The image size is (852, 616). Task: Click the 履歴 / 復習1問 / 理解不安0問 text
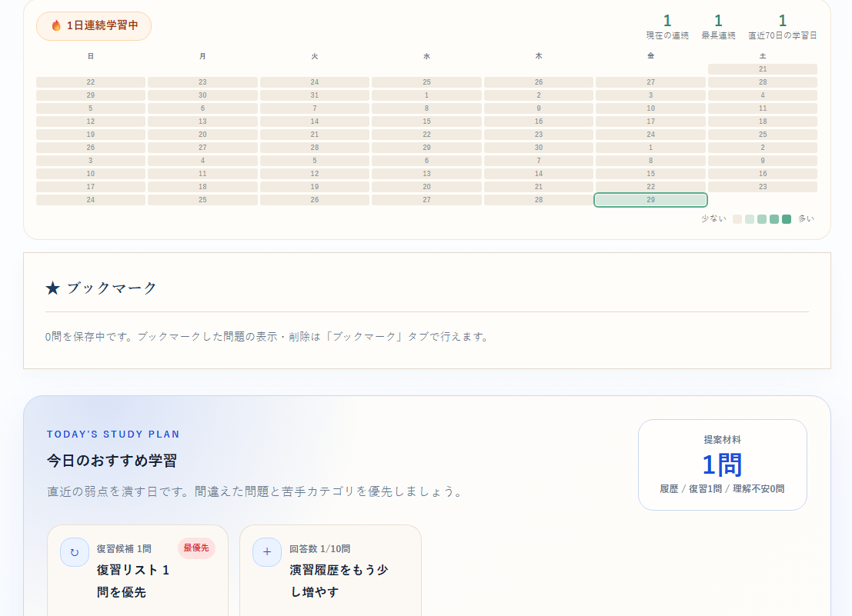(x=722, y=489)
